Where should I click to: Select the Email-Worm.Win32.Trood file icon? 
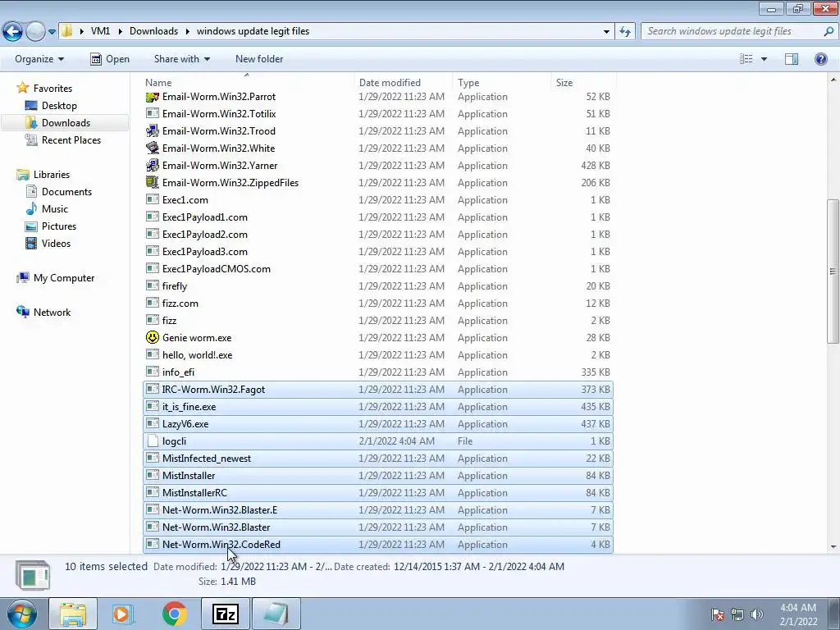coord(152,131)
